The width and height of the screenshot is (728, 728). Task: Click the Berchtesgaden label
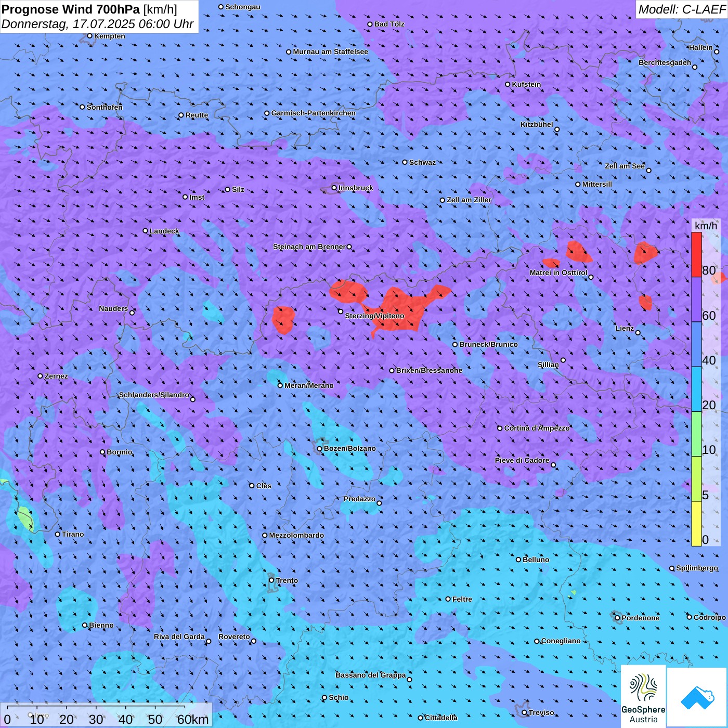click(665, 62)
